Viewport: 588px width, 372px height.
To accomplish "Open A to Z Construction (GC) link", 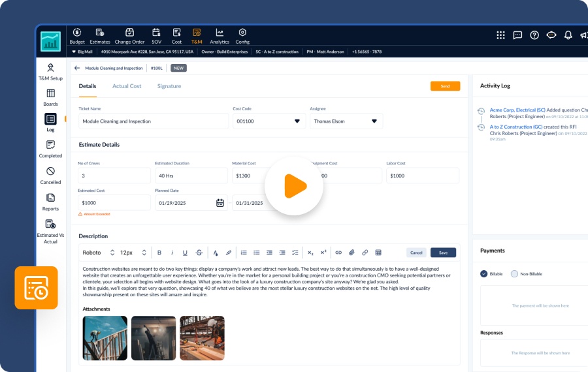I will click(x=516, y=127).
